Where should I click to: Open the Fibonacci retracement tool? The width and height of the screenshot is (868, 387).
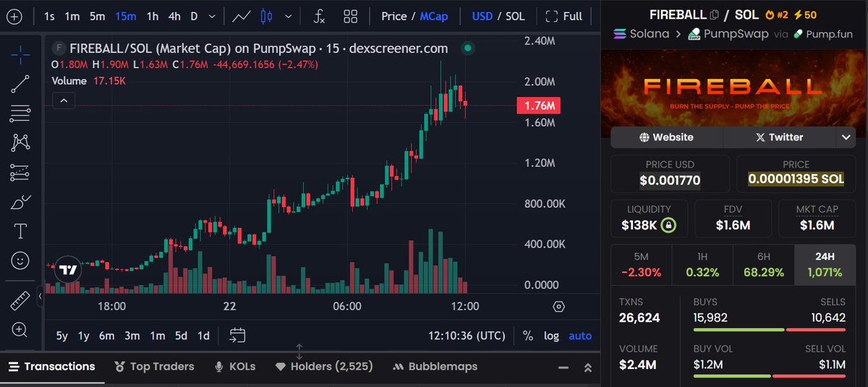tap(20, 113)
